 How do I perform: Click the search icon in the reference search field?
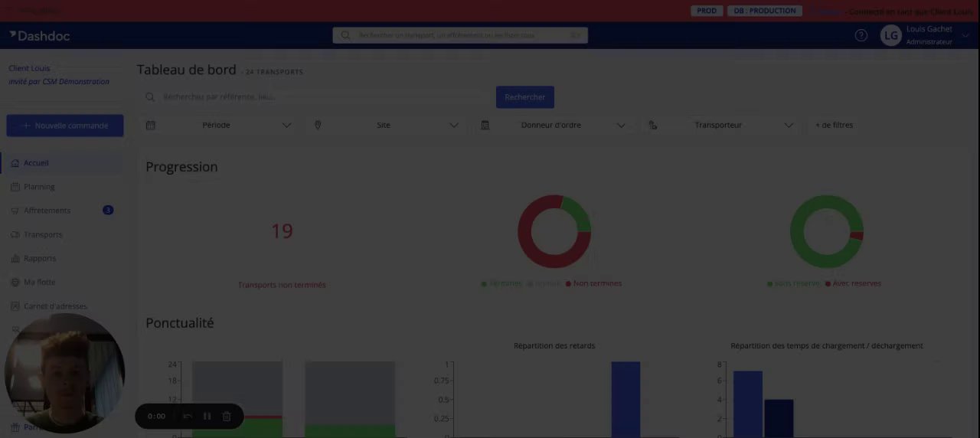151,97
